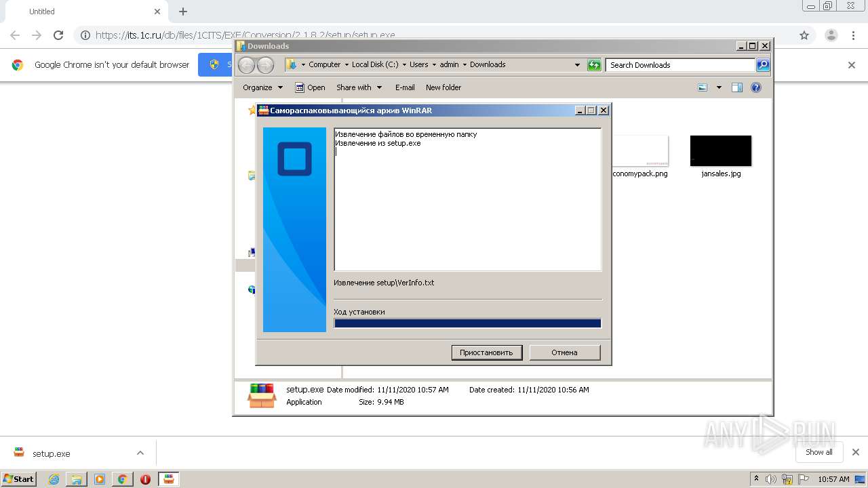The width and height of the screenshot is (868, 488).
Task: Open Windows Media Player taskbar icon
Action: tap(100, 479)
